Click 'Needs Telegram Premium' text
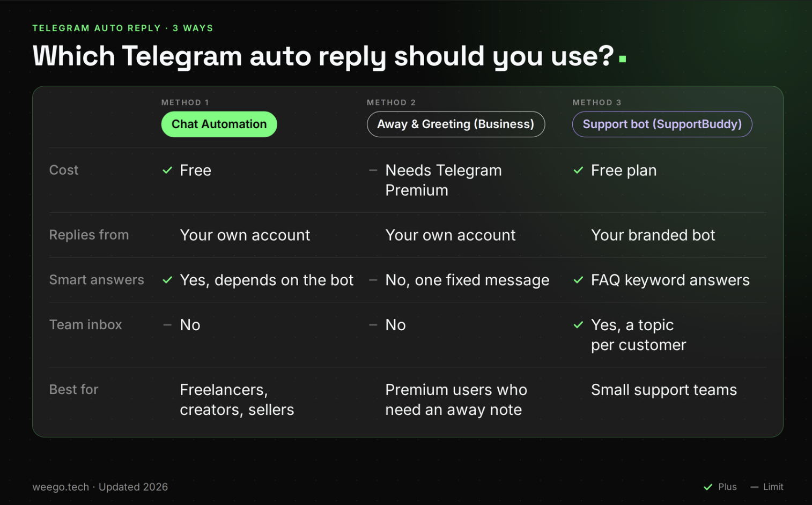The width and height of the screenshot is (812, 505). click(x=443, y=180)
